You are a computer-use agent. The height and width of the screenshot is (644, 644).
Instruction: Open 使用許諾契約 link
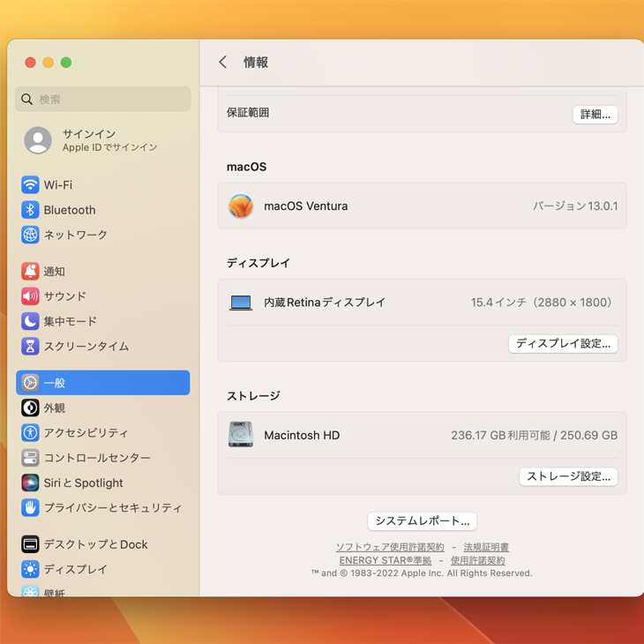tap(477, 560)
